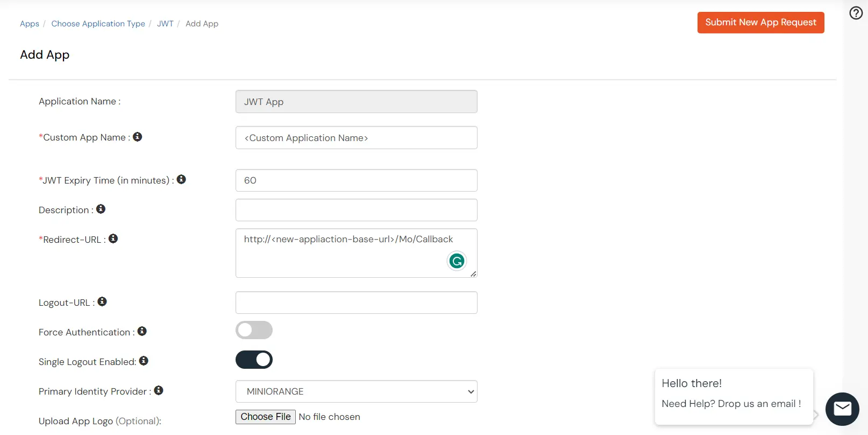Click the Description input field
The width and height of the screenshot is (868, 435).
pyautogui.click(x=357, y=210)
